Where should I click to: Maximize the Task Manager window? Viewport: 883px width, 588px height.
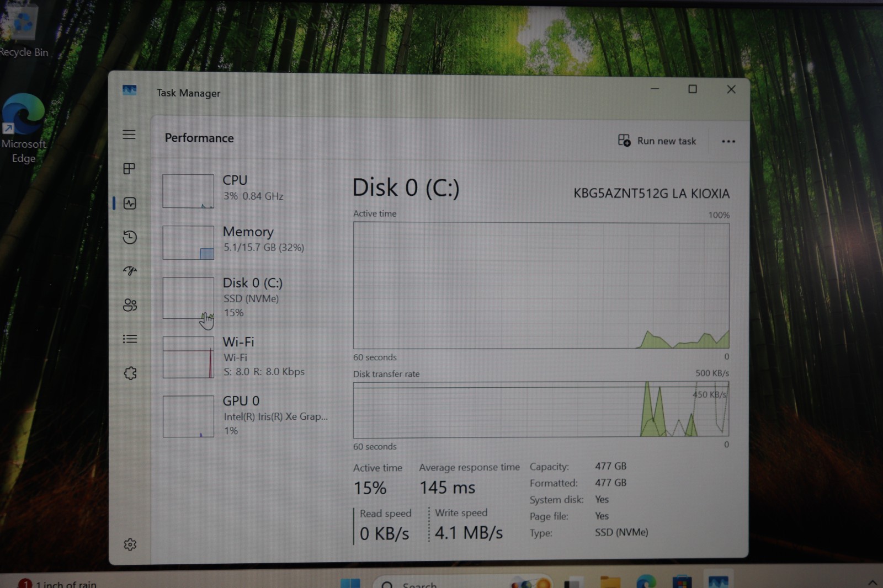tap(693, 89)
